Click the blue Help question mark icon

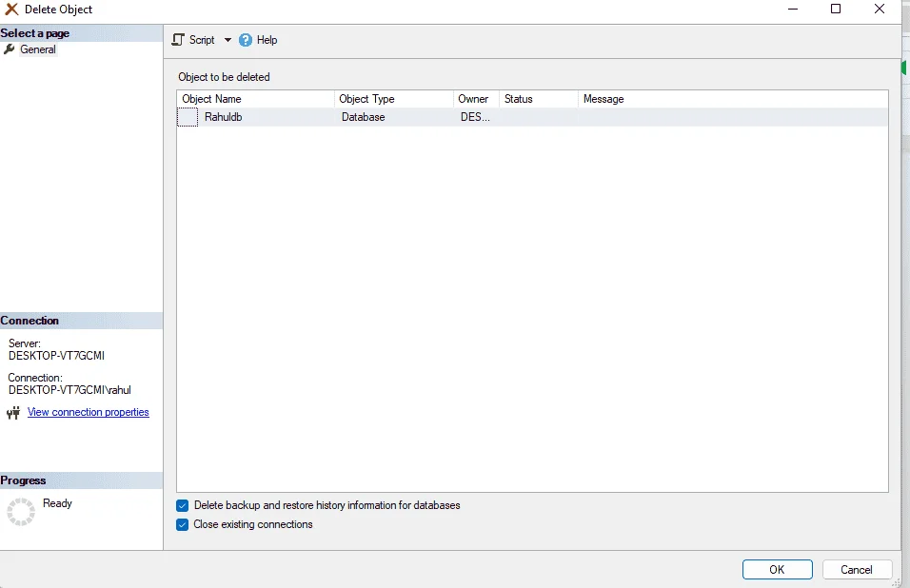tap(246, 40)
